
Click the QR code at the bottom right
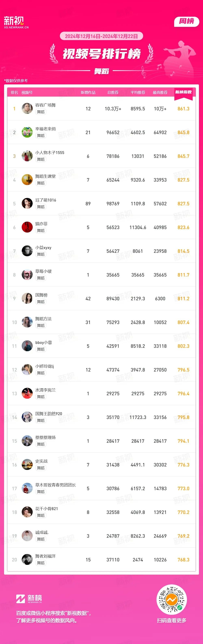172,600
